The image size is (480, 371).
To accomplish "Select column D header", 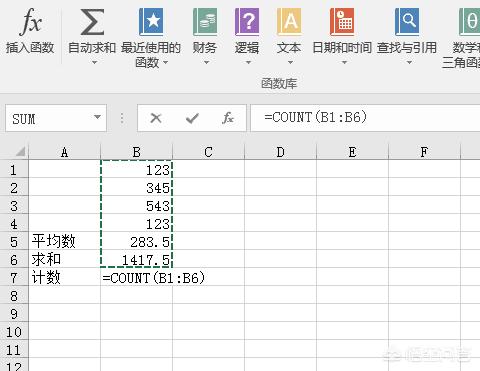I will (280, 152).
